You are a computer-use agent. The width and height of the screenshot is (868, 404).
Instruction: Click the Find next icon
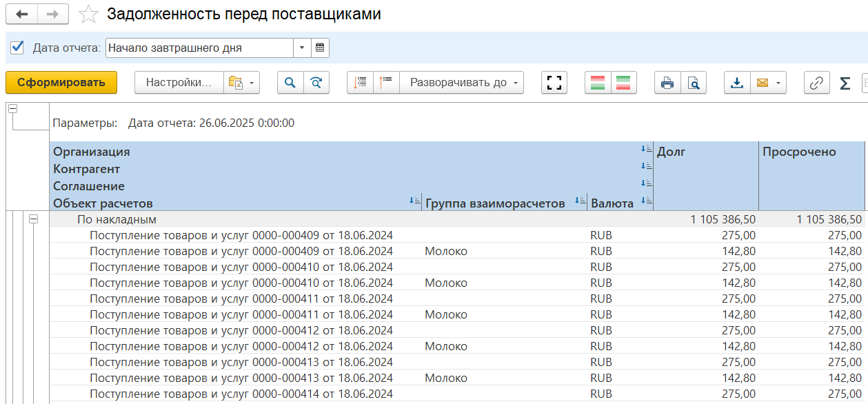click(x=316, y=83)
